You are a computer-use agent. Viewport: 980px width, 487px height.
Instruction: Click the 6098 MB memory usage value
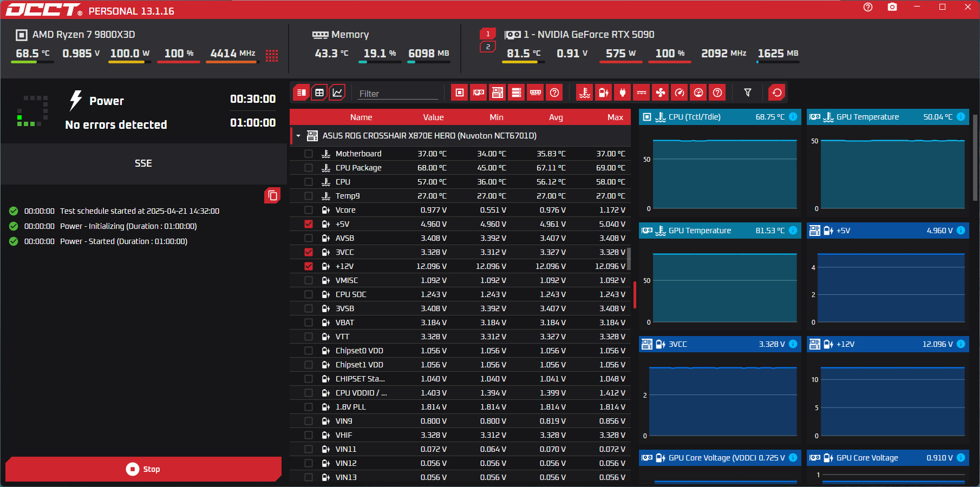tap(429, 53)
